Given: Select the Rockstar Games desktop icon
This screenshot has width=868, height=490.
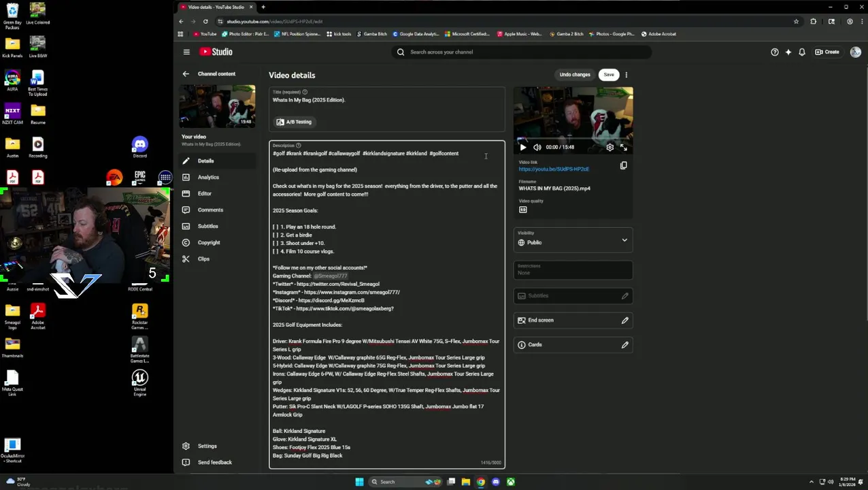Looking at the screenshot, I should pos(139,316).
